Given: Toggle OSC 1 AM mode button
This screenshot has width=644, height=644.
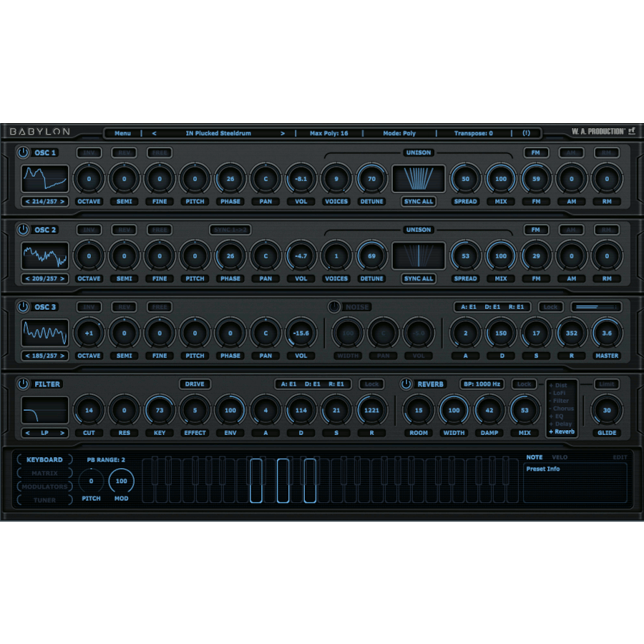Looking at the screenshot, I should (x=571, y=152).
